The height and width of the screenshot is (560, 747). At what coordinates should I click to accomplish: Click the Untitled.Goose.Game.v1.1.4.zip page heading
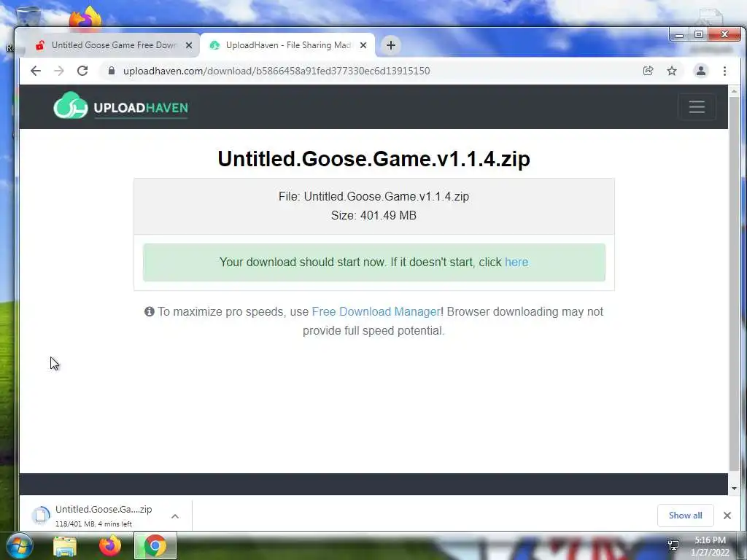click(x=374, y=159)
